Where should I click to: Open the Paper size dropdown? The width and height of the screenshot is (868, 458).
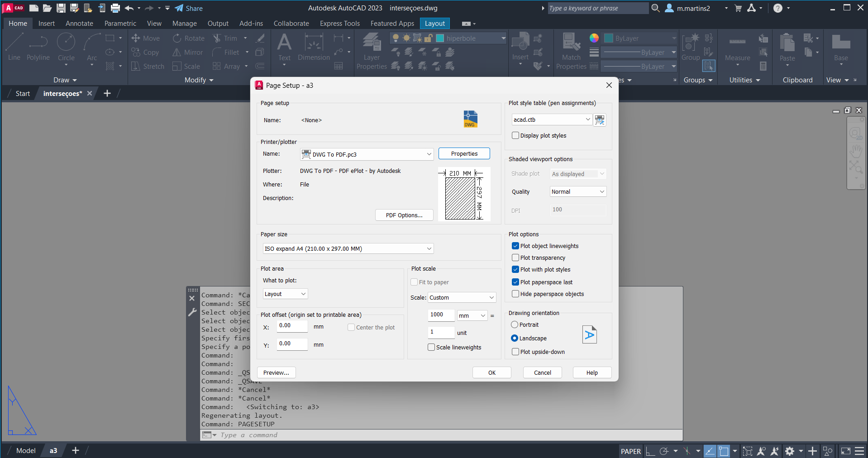click(348, 248)
